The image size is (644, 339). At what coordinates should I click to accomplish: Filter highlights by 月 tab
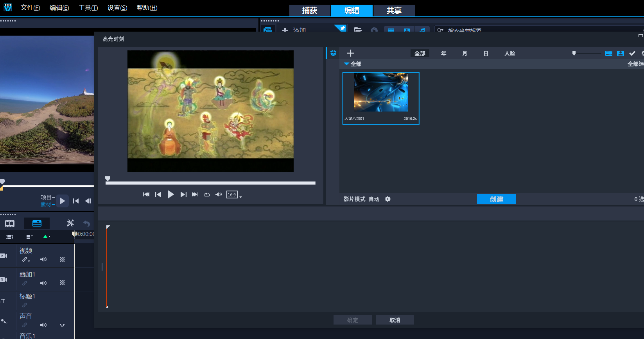click(x=465, y=54)
